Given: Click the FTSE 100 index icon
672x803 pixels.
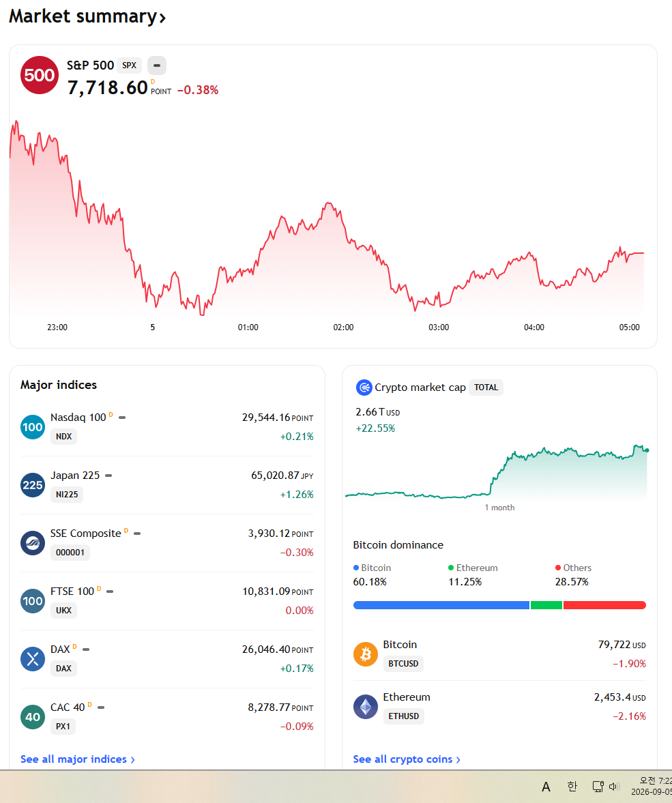Looking at the screenshot, I should (x=33, y=601).
